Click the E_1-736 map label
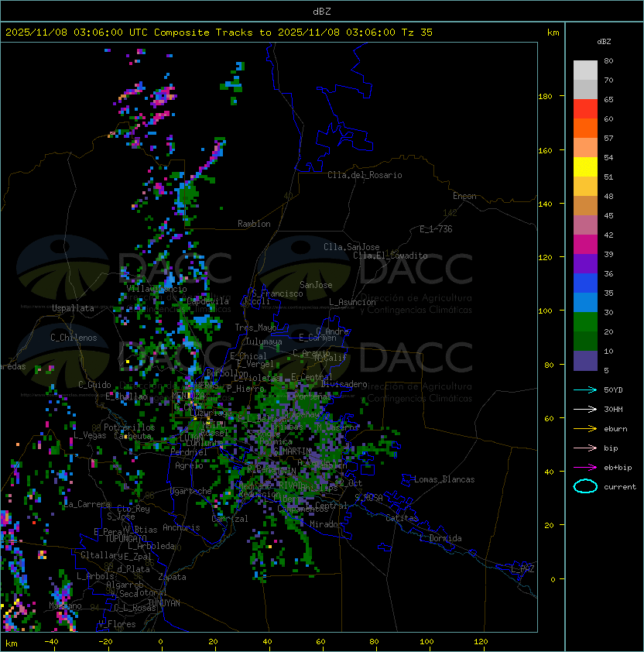The width and height of the screenshot is (644, 652). tap(436, 229)
